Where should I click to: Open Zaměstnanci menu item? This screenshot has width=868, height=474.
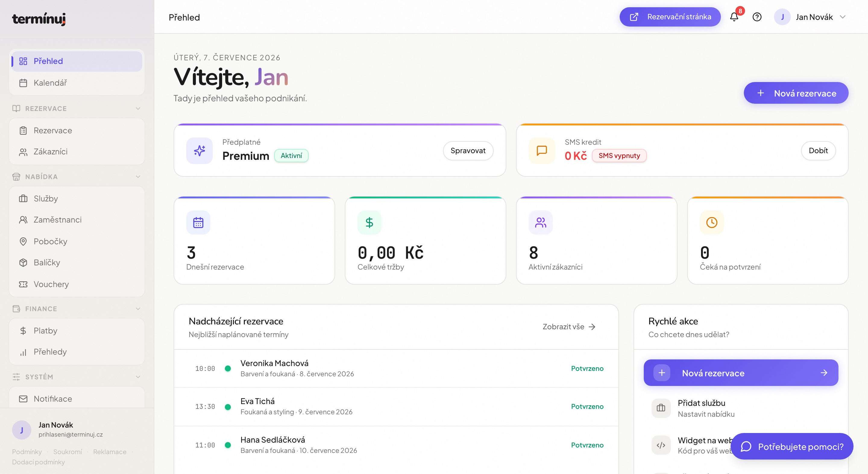pos(77,220)
